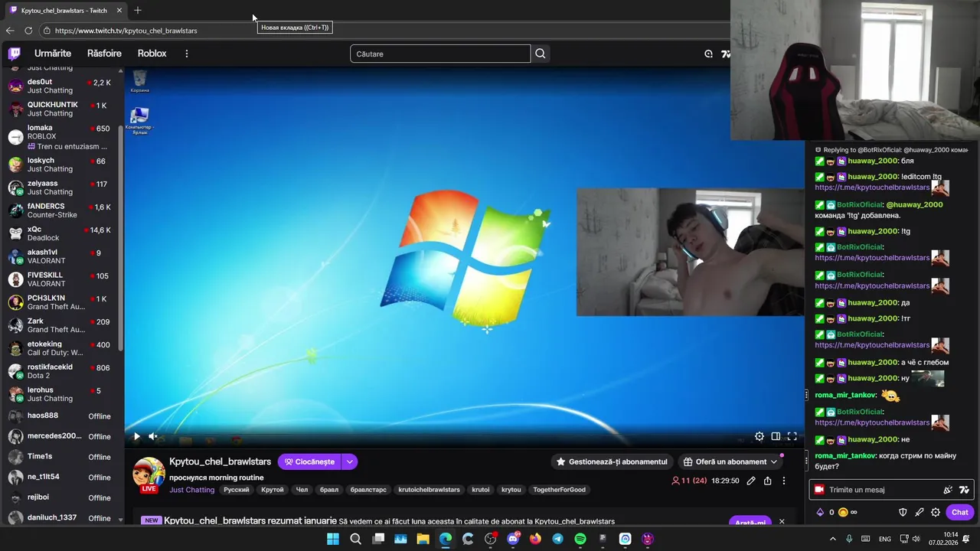Focus the Căutare search field
This screenshot has height=551, width=980.
440,54
